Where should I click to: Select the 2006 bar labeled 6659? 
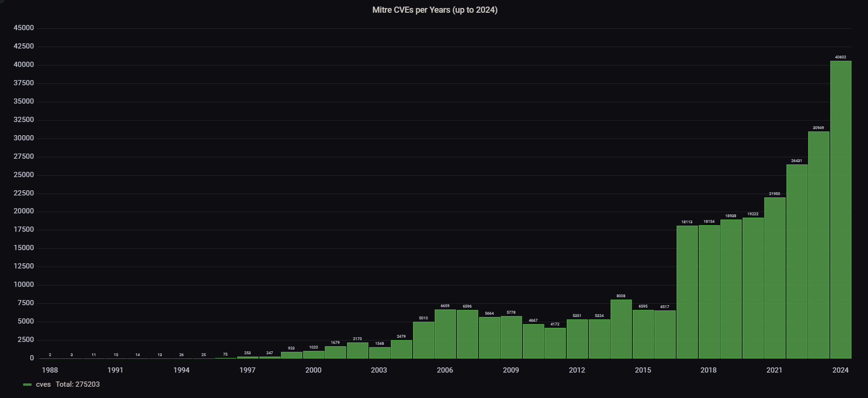pos(445,334)
